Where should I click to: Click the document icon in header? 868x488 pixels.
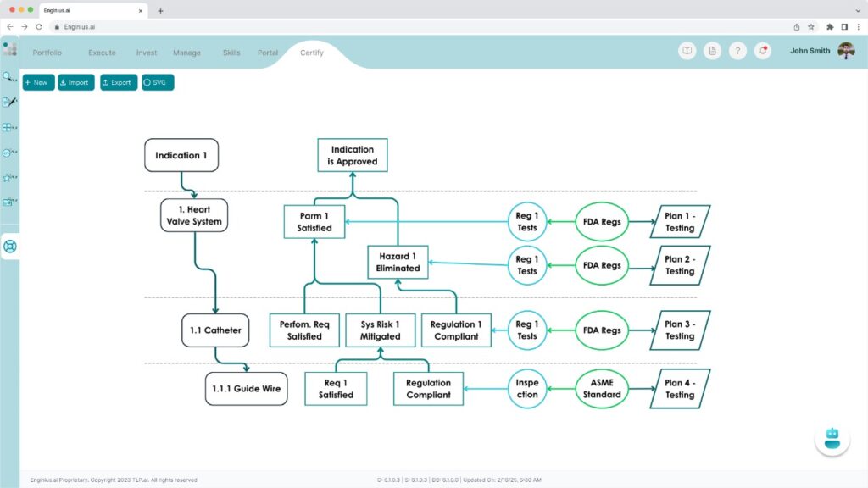712,51
